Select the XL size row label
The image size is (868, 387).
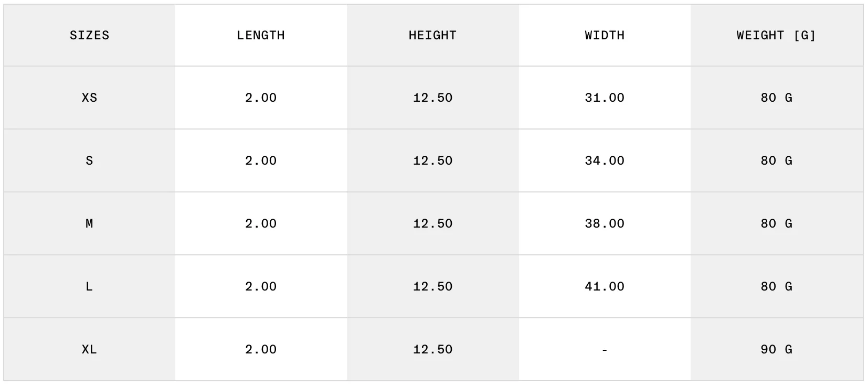pyautogui.click(x=89, y=349)
